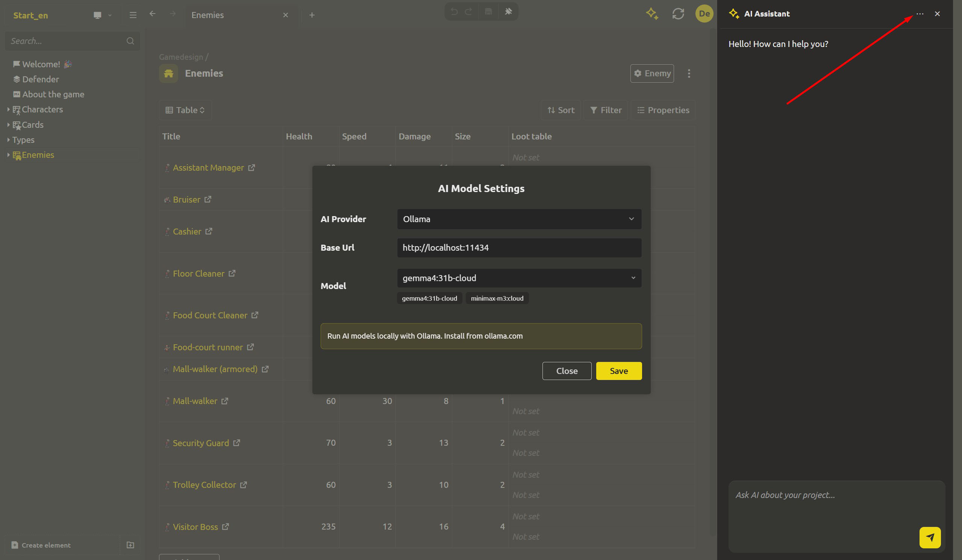Image resolution: width=962 pixels, height=560 pixels.
Task: Focus the sidebar Search field
Action: pos(72,41)
